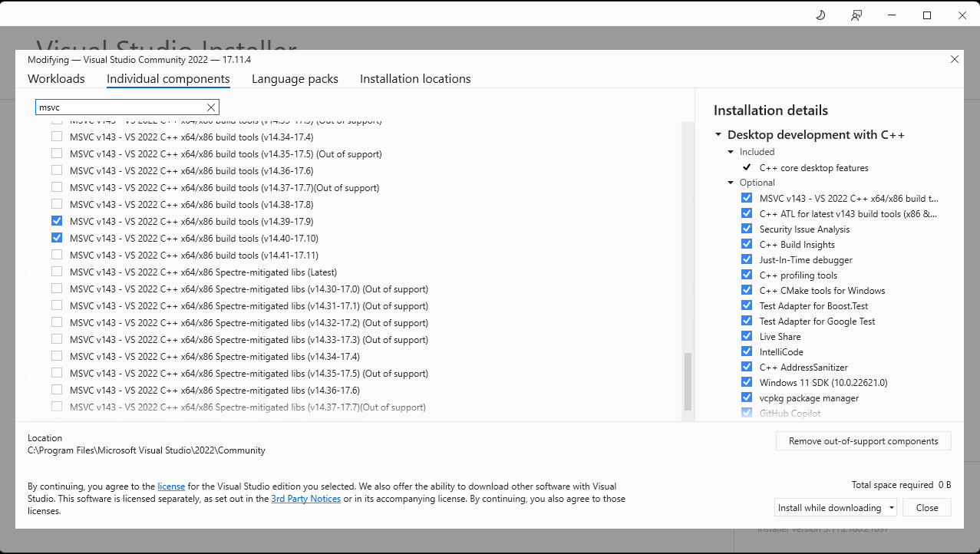Uncheck C++ profiling tools
Screen dimensions: 980x554
[747, 275]
